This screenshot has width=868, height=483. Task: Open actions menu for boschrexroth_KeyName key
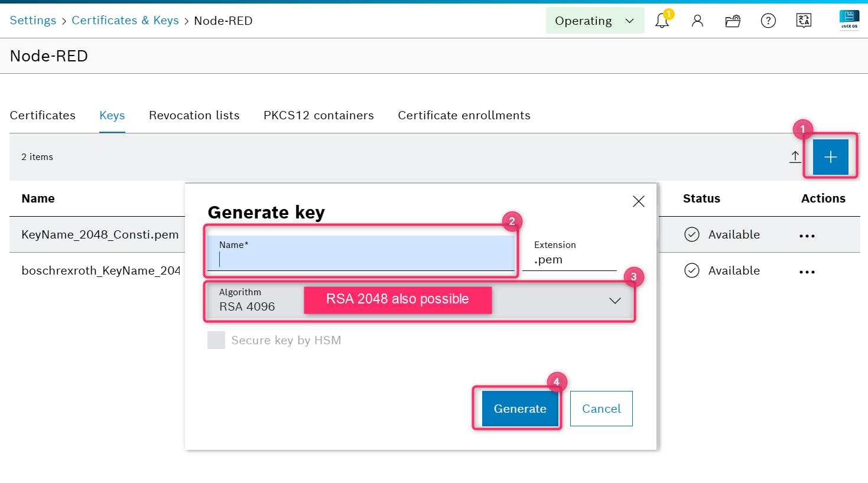(807, 272)
